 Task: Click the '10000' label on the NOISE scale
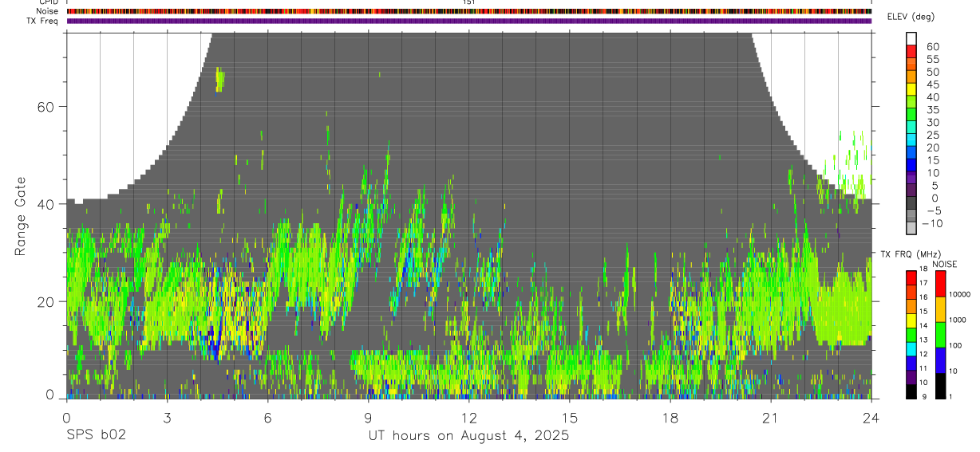click(x=958, y=294)
